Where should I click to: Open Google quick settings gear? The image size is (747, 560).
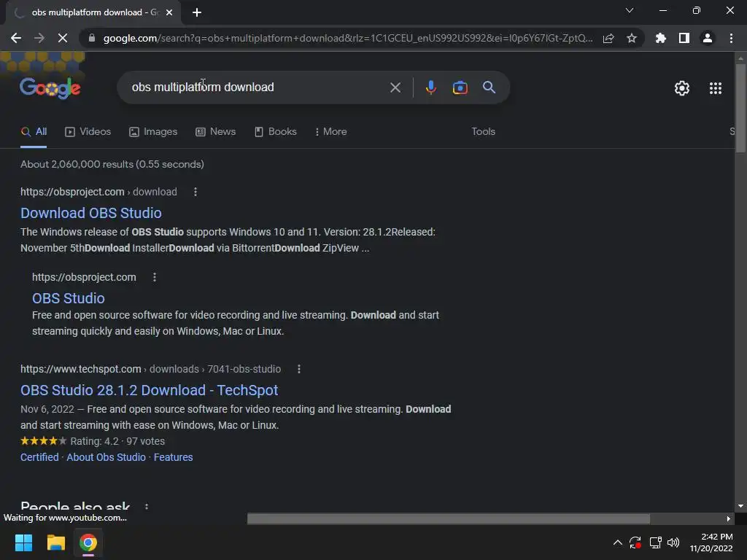[682, 88]
